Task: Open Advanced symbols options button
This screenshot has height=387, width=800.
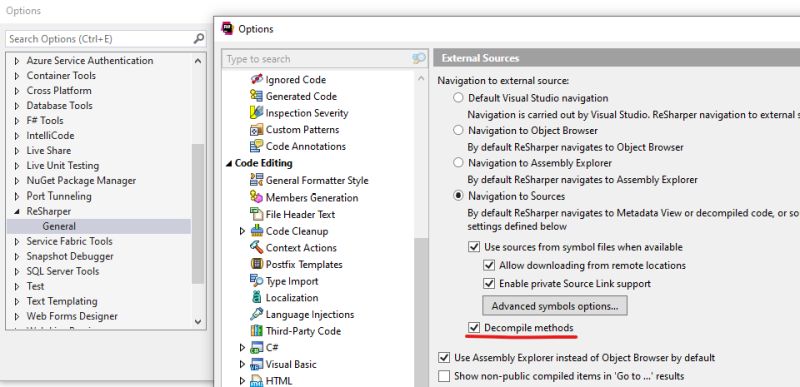Action: (x=555, y=306)
